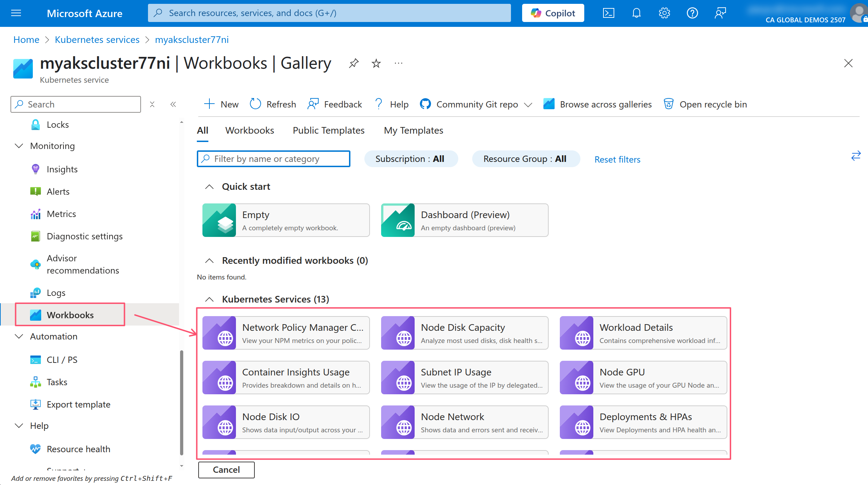
Task: Open CLI / PS in the sidebar
Action: [x=62, y=360]
